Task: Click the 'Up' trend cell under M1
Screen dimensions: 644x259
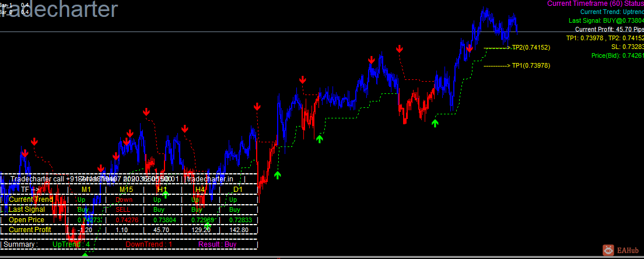Action: click(x=81, y=199)
